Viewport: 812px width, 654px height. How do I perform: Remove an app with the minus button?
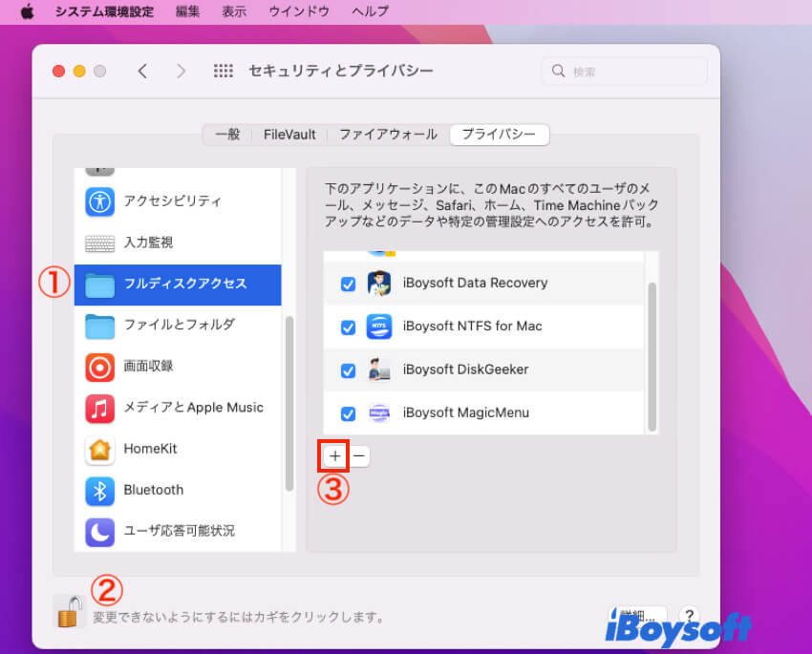359,455
